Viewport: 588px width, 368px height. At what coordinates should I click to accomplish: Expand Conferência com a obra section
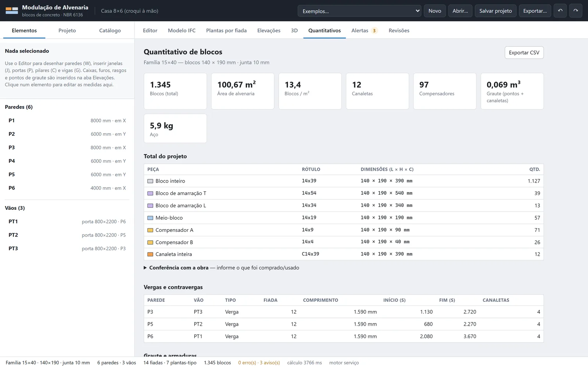(221, 268)
